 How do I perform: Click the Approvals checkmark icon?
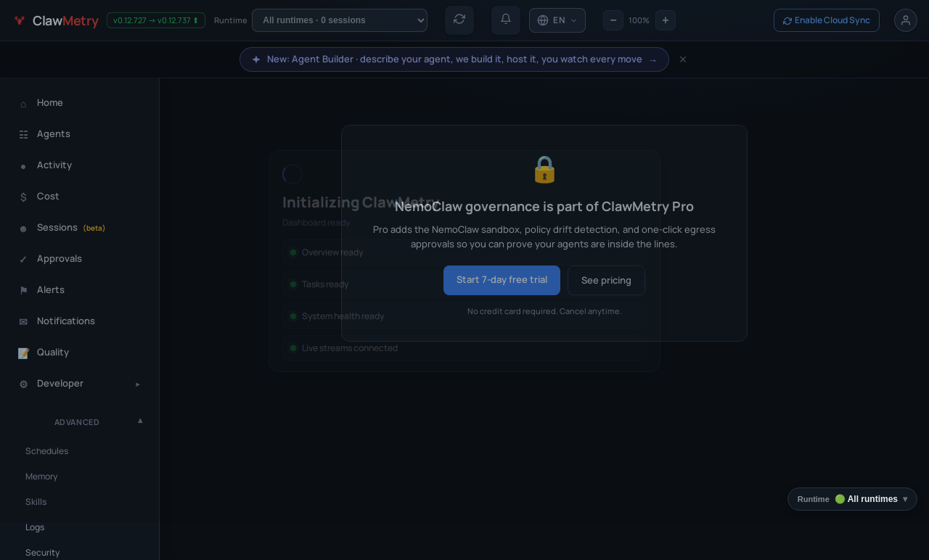(x=23, y=260)
